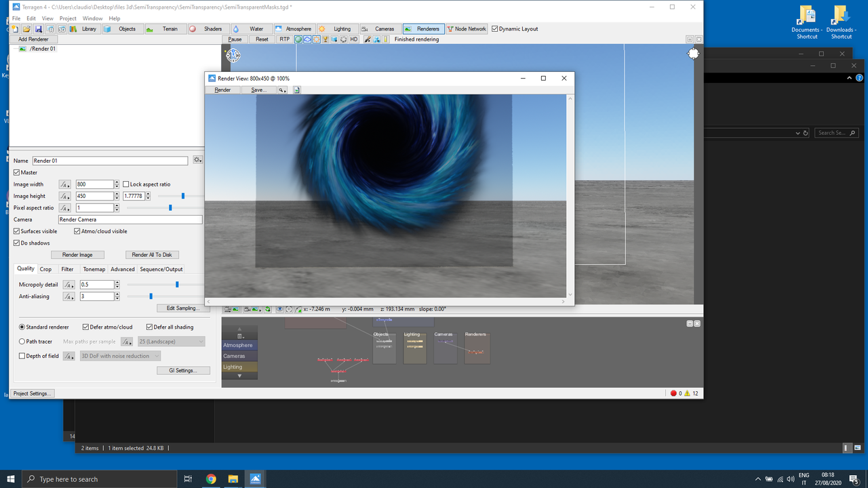Viewport: 868px width, 488px height.
Task: Click the magnifier icon in Render View toolbar
Action: (281, 89)
